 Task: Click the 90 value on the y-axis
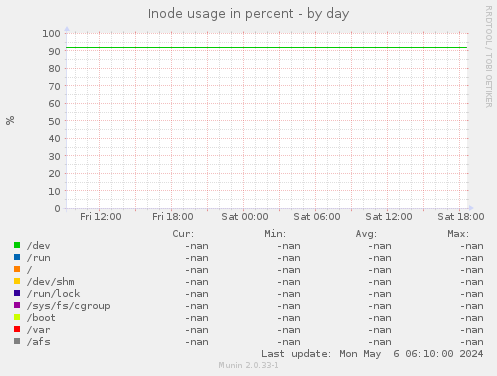[54, 52]
